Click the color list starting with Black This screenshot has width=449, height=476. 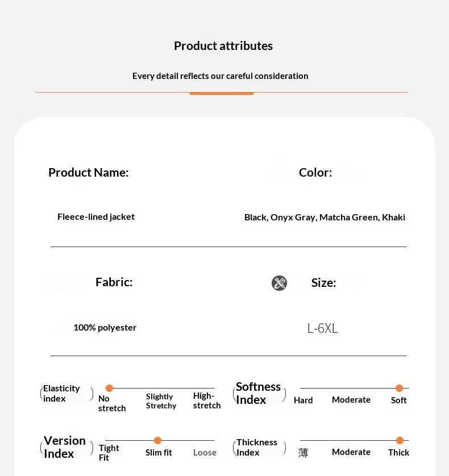tap(325, 218)
